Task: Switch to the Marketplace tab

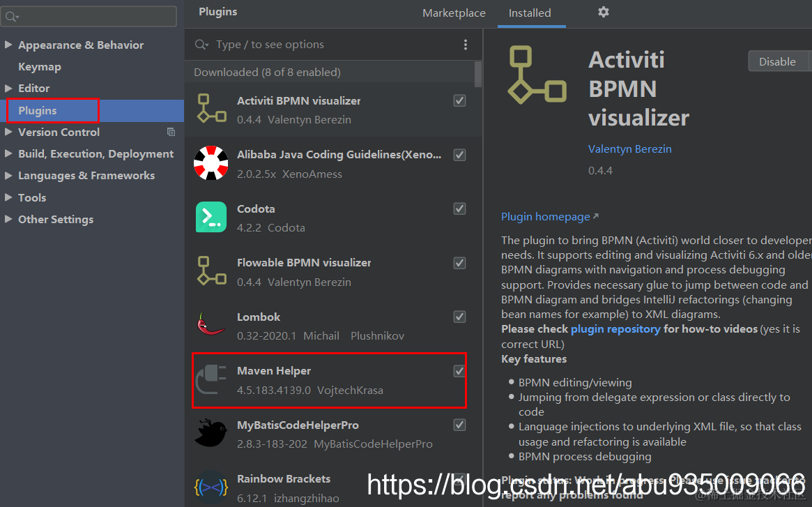Action: [454, 13]
